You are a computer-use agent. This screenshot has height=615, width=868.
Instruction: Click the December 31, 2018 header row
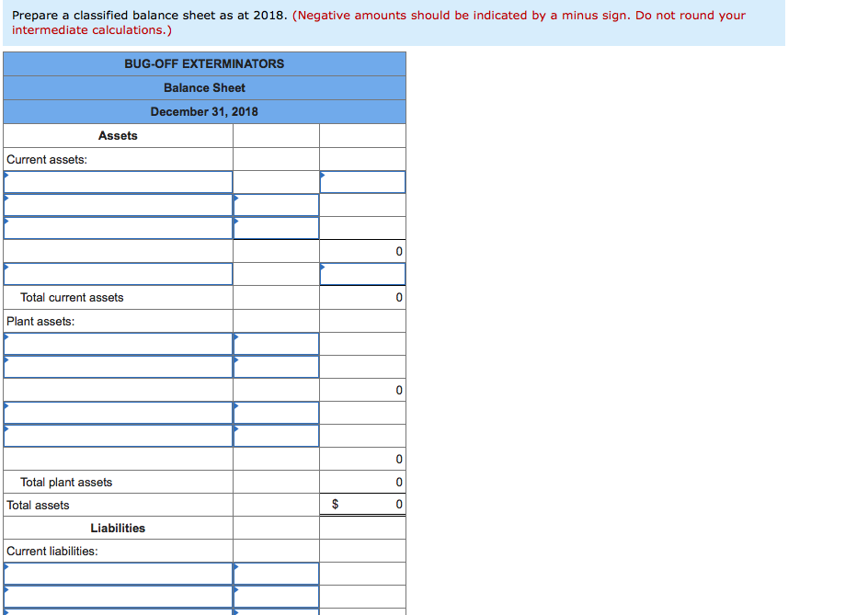click(x=204, y=111)
